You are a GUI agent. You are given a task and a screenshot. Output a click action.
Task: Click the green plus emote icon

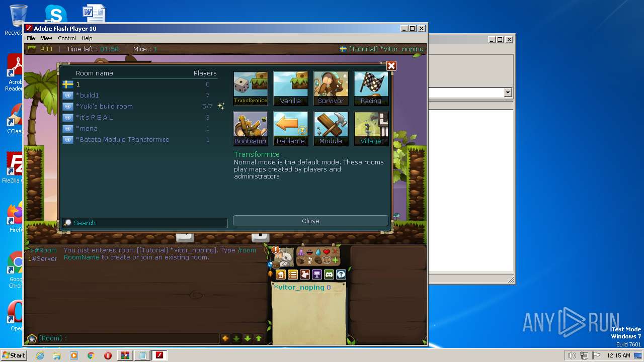[x=335, y=260]
